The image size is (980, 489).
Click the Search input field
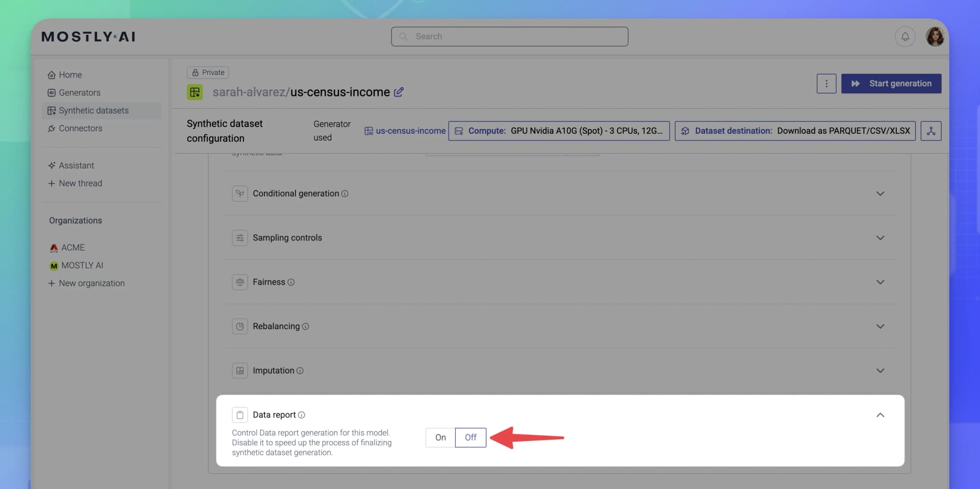tap(509, 37)
